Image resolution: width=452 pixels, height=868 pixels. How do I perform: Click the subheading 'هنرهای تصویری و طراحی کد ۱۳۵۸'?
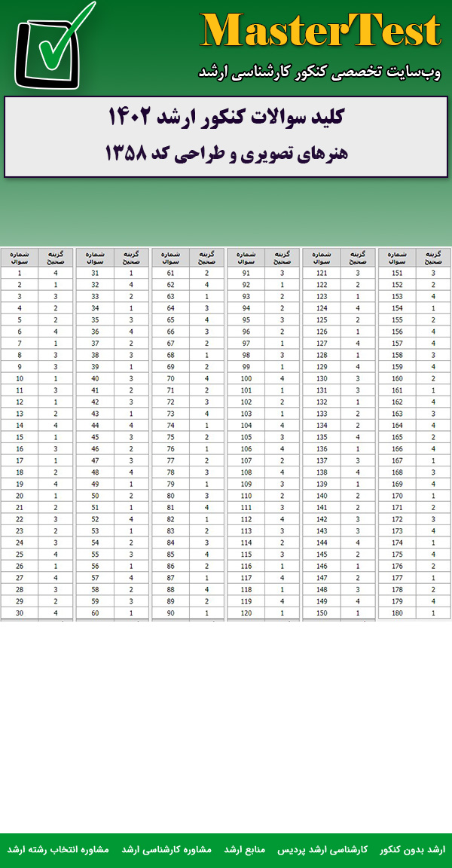[x=226, y=154]
